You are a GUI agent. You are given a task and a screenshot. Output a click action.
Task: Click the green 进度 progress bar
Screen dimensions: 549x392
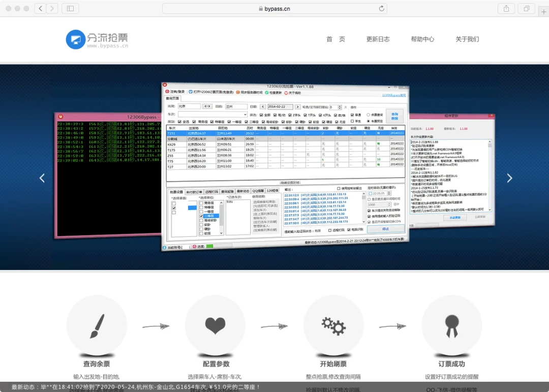[x=210, y=246]
